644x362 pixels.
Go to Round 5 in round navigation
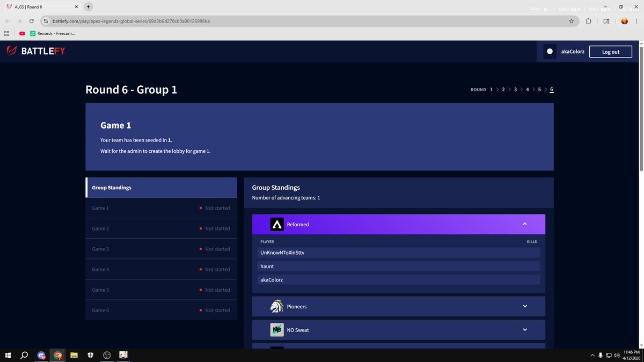[x=539, y=90]
